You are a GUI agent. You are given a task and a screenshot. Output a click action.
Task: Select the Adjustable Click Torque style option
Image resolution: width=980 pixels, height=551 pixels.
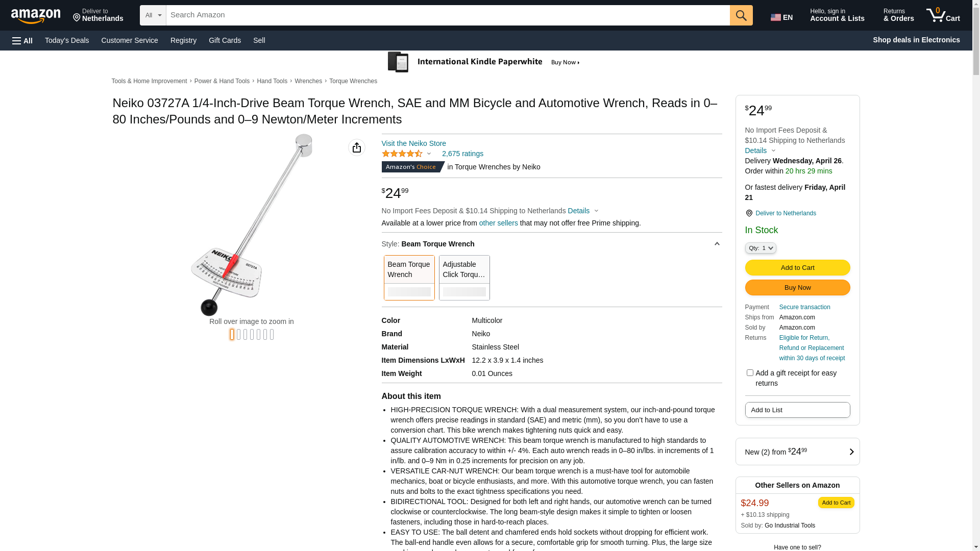coord(464,278)
